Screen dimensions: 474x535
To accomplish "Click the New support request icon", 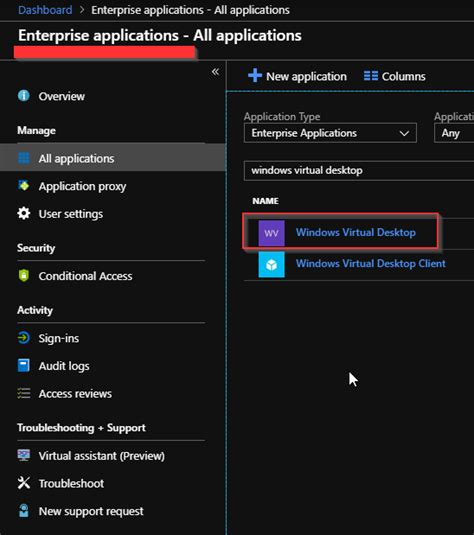I will 24,511.
